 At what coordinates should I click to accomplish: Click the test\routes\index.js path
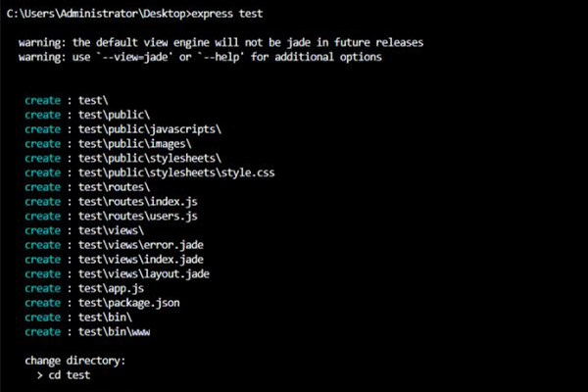pos(137,202)
